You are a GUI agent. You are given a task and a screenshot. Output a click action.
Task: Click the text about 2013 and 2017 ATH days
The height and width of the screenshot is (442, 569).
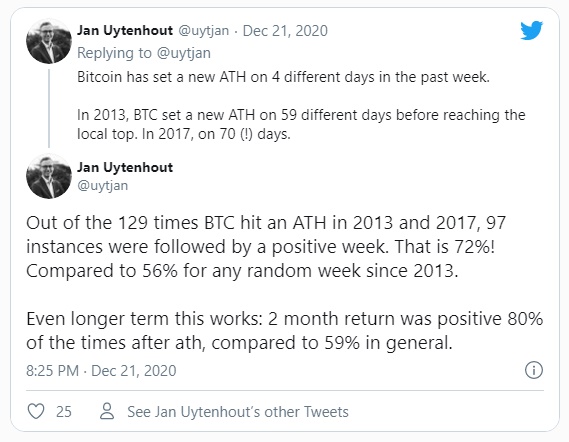point(301,124)
